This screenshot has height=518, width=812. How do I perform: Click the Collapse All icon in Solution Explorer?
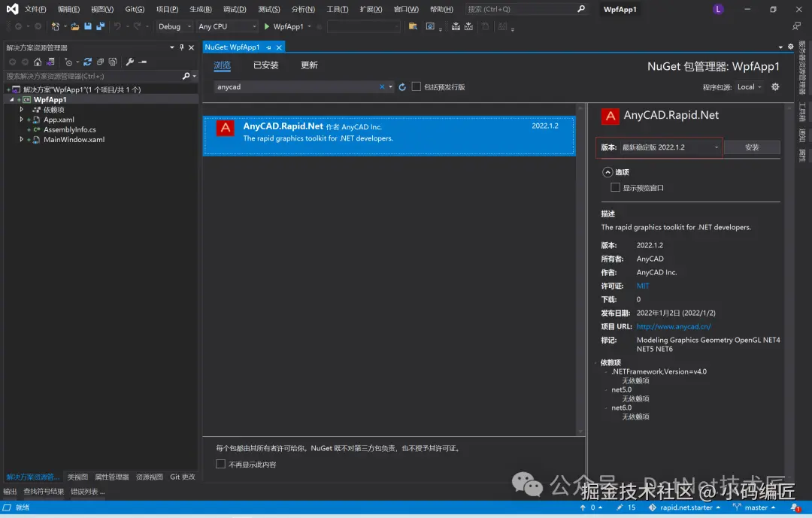pyautogui.click(x=101, y=62)
